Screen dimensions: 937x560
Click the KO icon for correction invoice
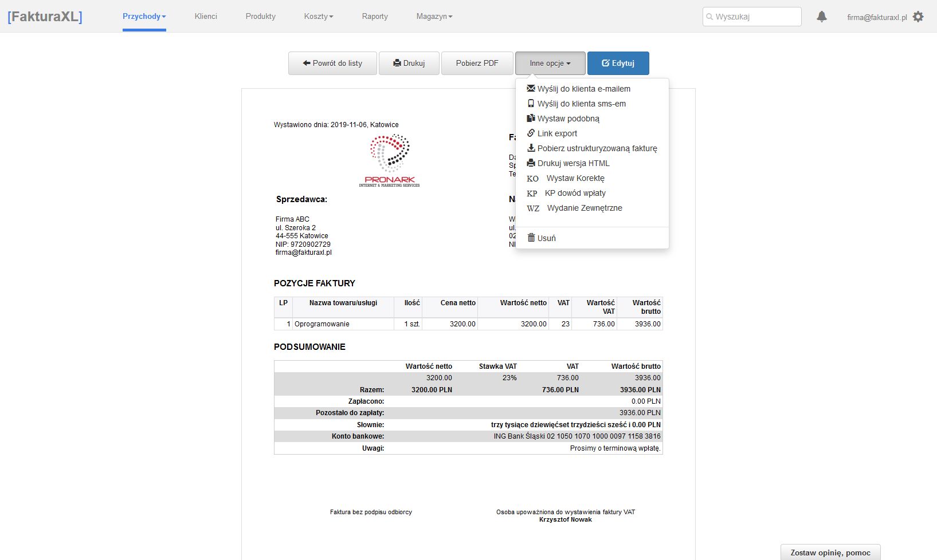coord(533,179)
